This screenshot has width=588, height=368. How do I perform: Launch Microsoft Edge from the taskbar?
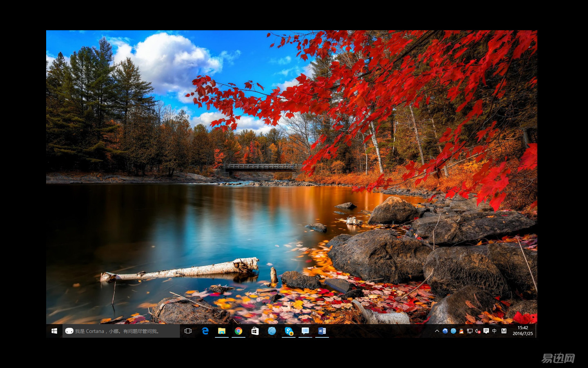coord(205,331)
